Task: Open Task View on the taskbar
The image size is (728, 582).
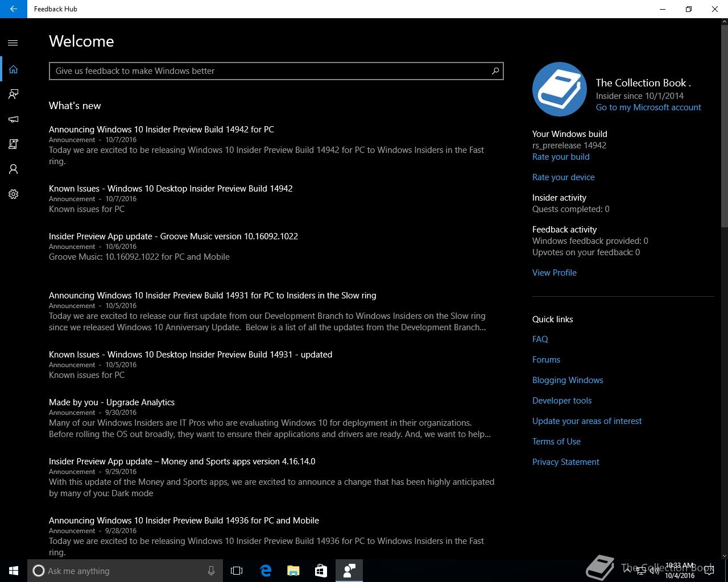Action: pyautogui.click(x=237, y=571)
